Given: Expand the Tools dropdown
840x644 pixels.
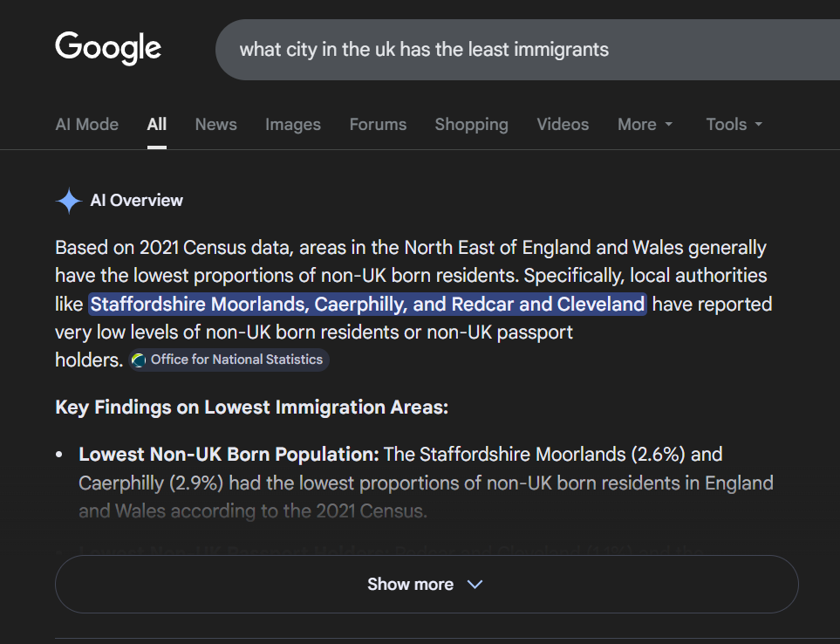Looking at the screenshot, I should click(734, 124).
